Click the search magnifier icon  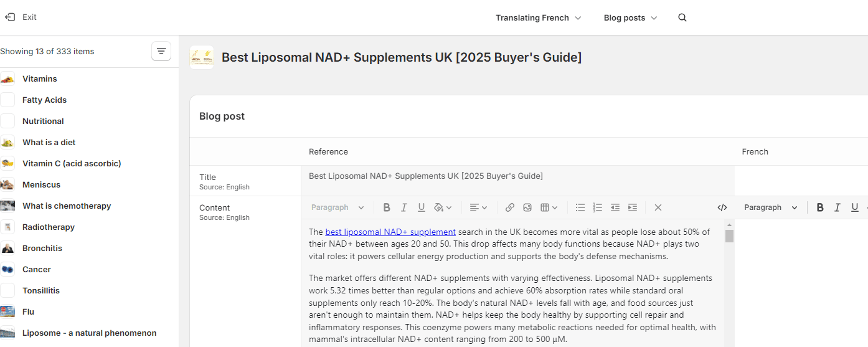click(x=682, y=17)
